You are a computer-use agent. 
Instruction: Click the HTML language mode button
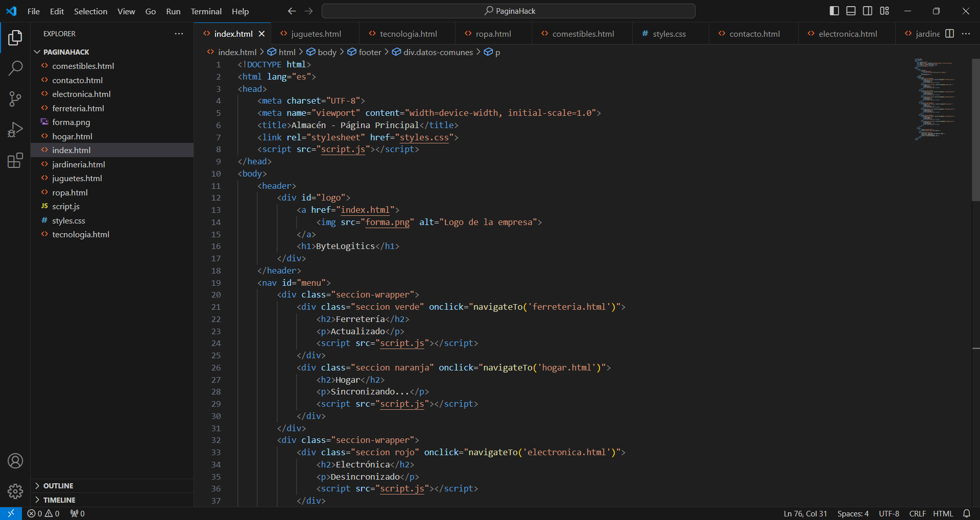coord(943,513)
